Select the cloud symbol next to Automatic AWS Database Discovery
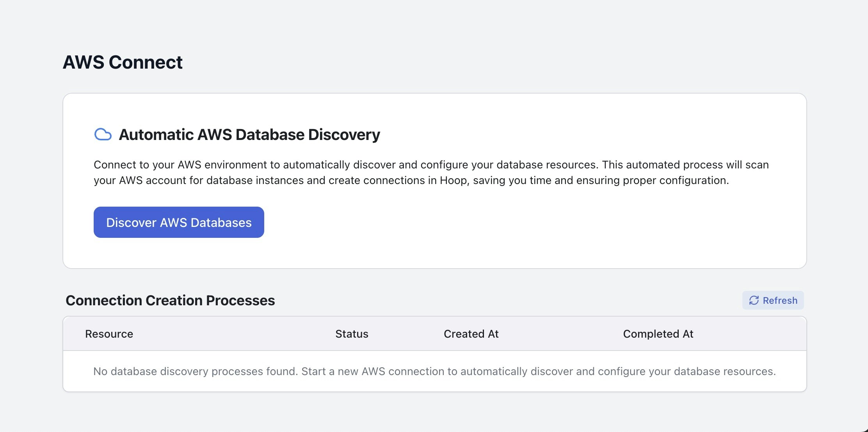 coord(103,135)
